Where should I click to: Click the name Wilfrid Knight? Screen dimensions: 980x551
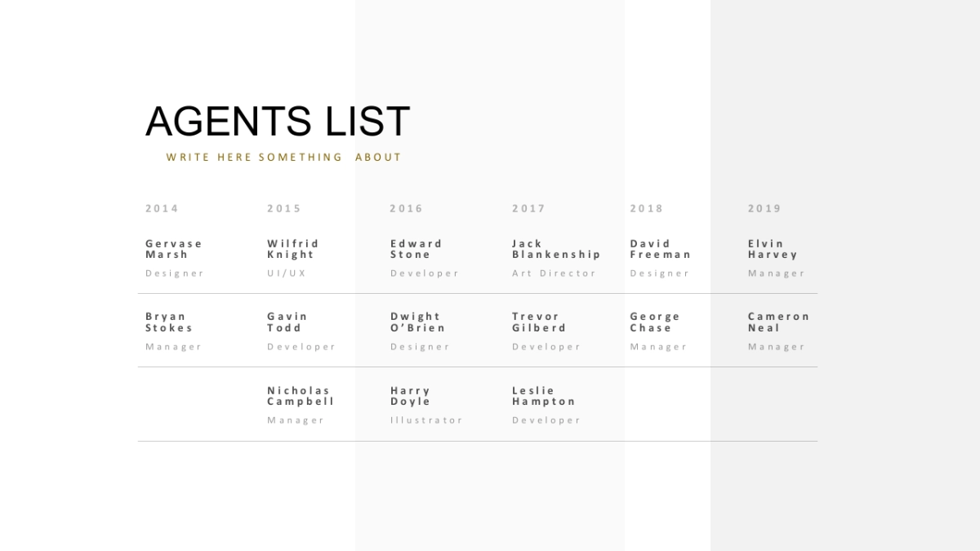pos(292,249)
